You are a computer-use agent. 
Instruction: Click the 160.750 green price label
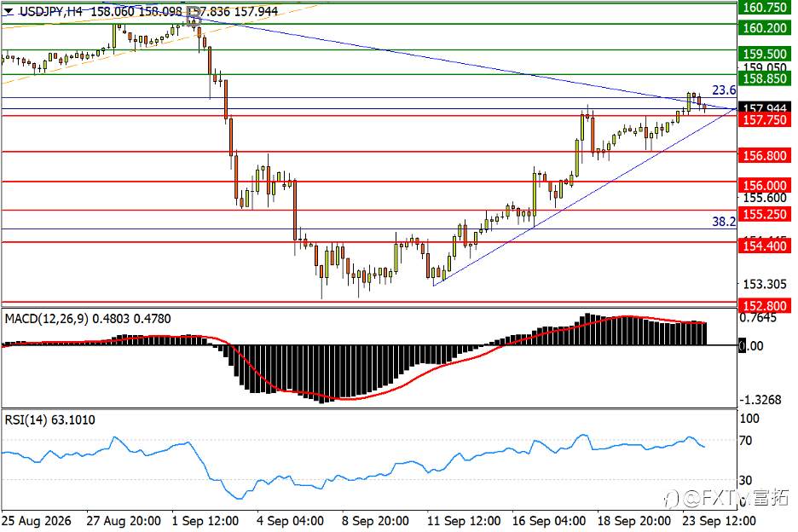765,7
